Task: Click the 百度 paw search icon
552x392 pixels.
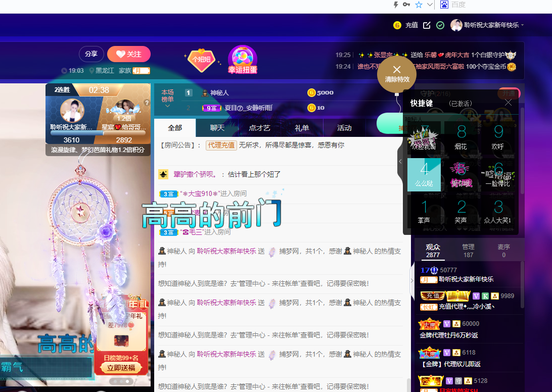Action: [444, 5]
